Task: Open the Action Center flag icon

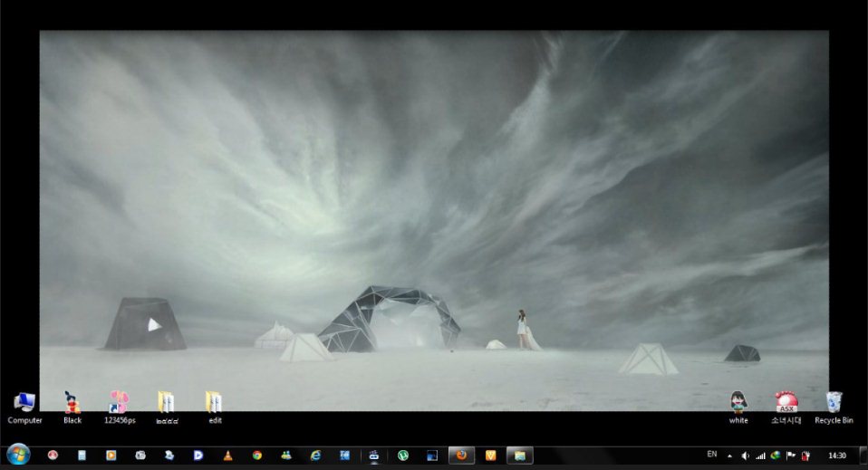Action: [790, 456]
